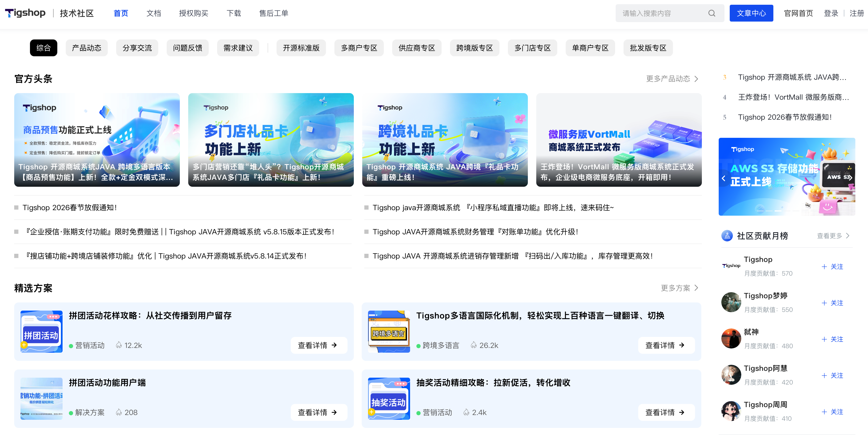Click the search magnifier icon
868x435 pixels.
click(712, 13)
